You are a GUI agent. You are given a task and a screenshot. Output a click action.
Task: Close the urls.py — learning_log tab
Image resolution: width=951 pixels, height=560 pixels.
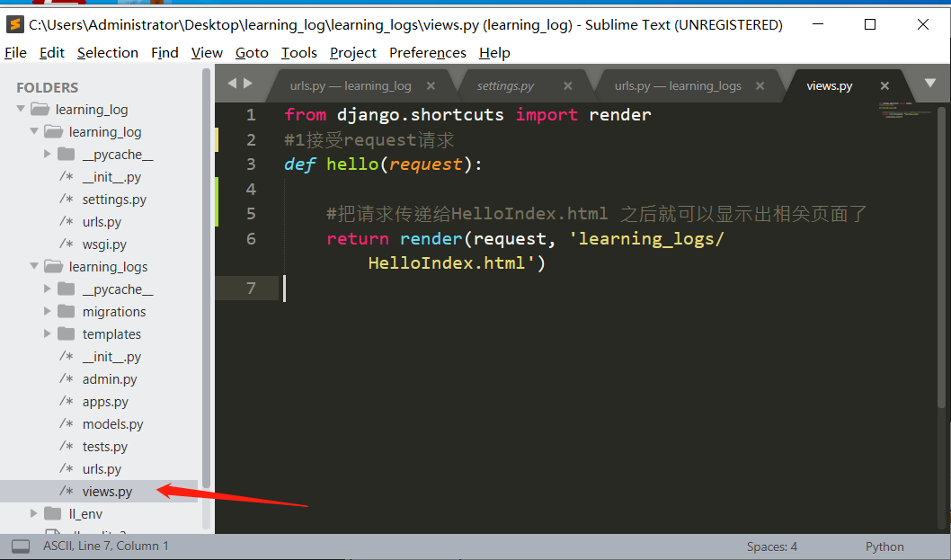(x=431, y=86)
